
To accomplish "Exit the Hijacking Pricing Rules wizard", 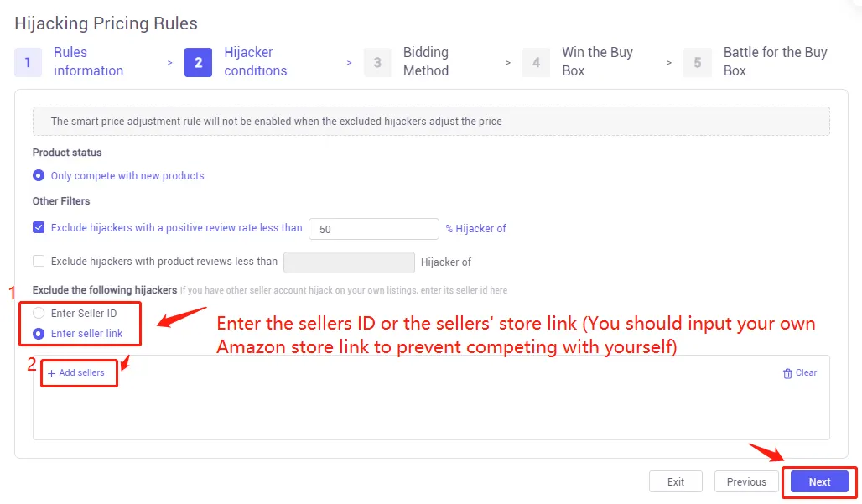I will (x=675, y=481).
